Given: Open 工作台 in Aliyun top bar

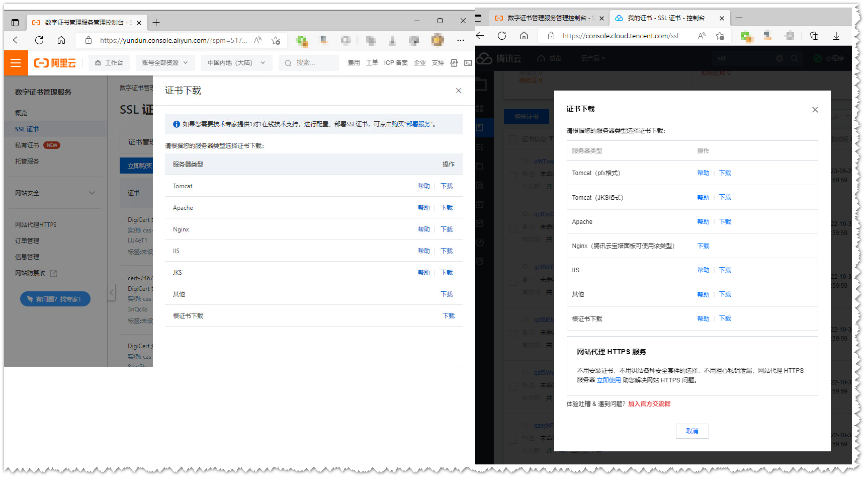Looking at the screenshot, I should tap(109, 63).
